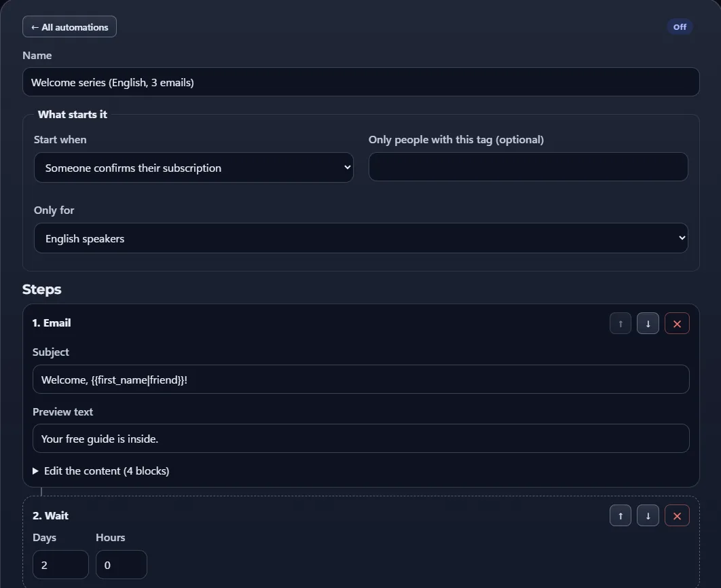Viewport: 721px width, 588px height.
Task: Edit the automation Name field
Action: pos(361,82)
